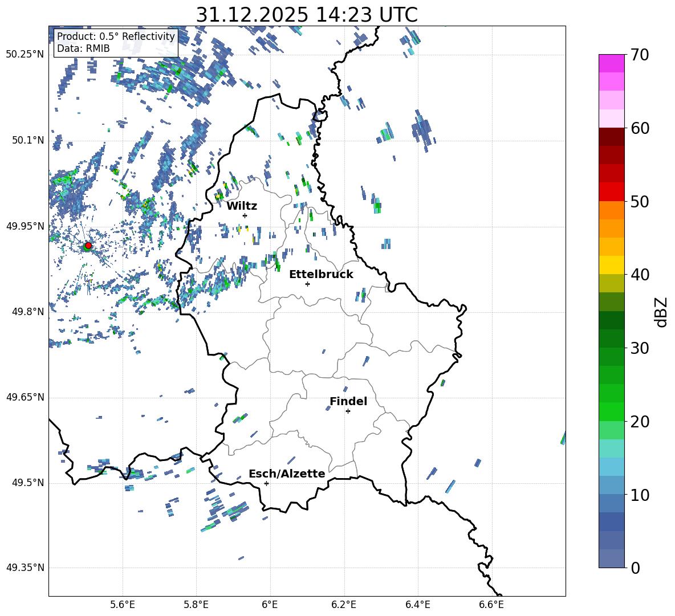Click the 6°E longitude label
675x616 pixels.
pos(270,605)
